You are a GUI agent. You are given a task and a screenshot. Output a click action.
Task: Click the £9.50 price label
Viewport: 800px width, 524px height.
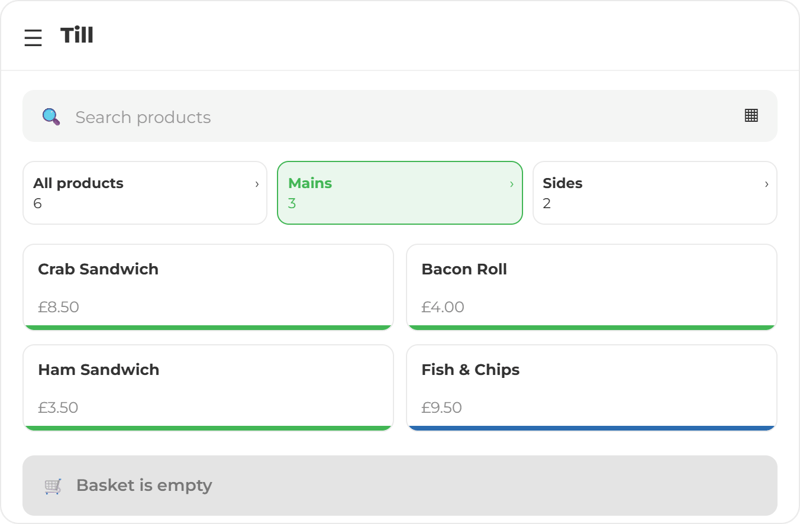pos(441,408)
